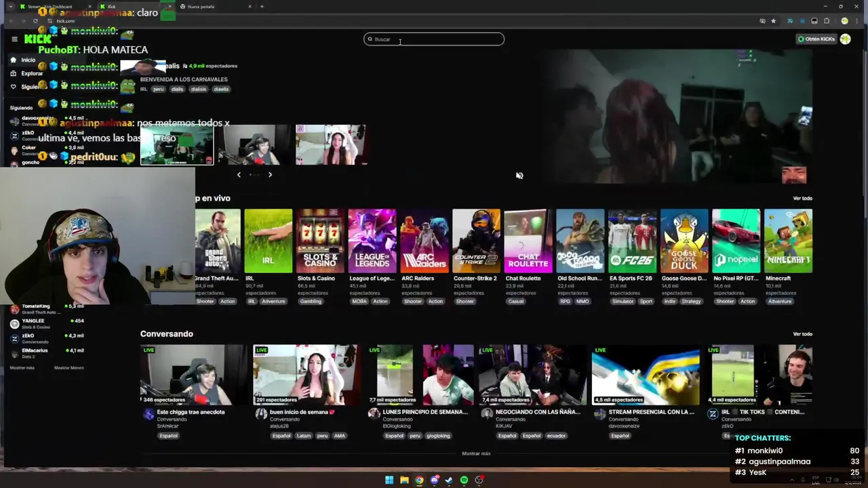The height and width of the screenshot is (488, 868).
Task: Unmute the featured stream volume icon
Action: coord(519,176)
